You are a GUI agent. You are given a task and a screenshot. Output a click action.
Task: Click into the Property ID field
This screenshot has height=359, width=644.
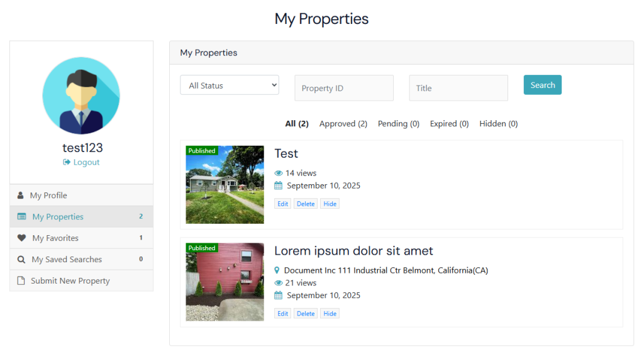coord(344,88)
